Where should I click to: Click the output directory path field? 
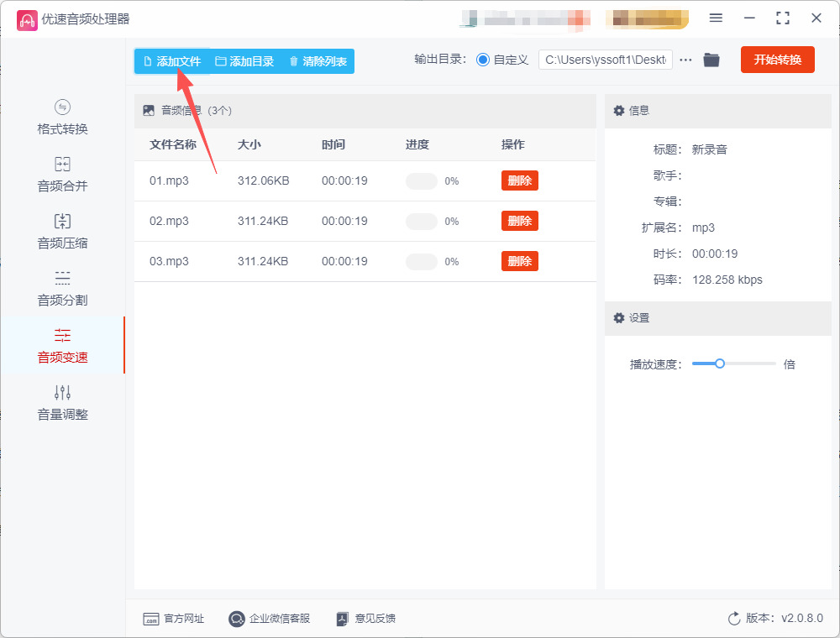pyautogui.click(x=606, y=60)
